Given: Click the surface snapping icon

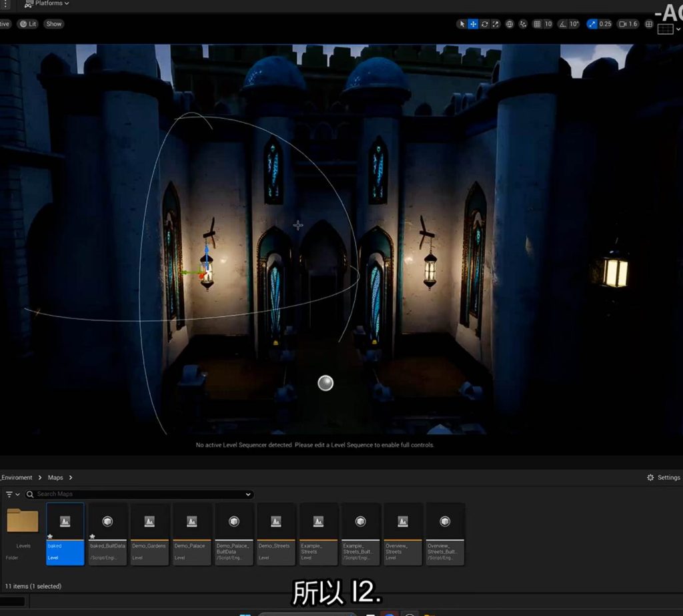Looking at the screenshot, I should 523,24.
